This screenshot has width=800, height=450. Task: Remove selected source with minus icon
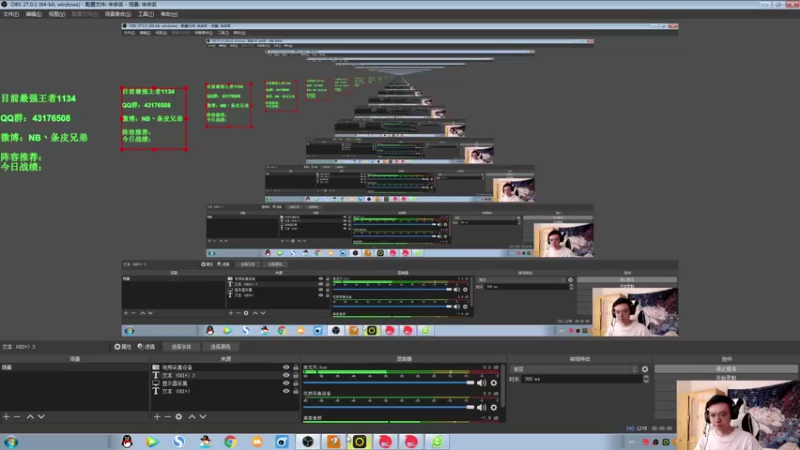(167, 417)
